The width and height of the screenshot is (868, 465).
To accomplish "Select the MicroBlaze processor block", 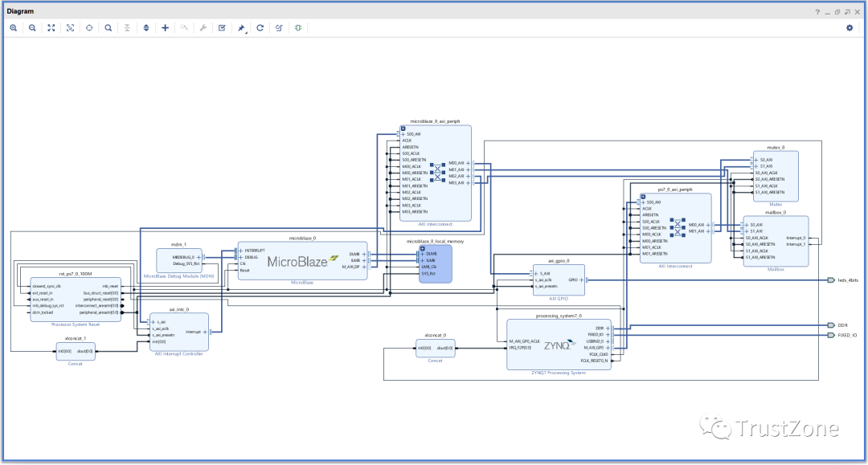I will tap(302, 262).
